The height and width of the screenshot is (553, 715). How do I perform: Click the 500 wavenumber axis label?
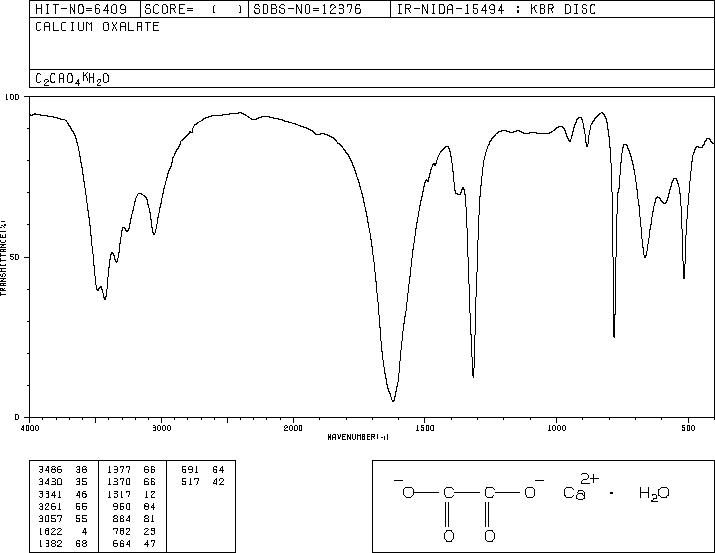(688, 428)
